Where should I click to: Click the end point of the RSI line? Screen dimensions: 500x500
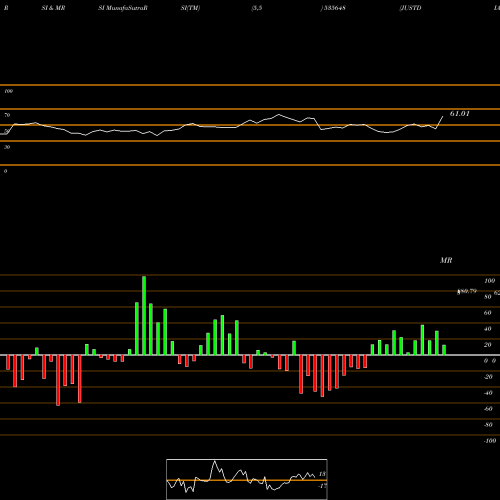point(443,116)
